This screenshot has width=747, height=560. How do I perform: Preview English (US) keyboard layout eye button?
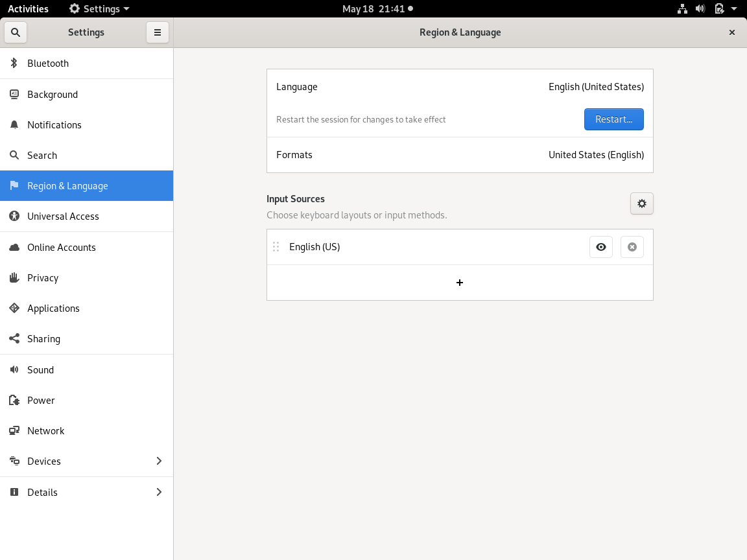point(600,247)
